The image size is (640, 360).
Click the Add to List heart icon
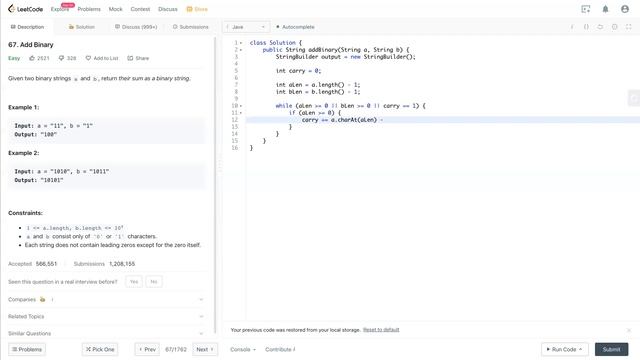[x=88, y=58]
